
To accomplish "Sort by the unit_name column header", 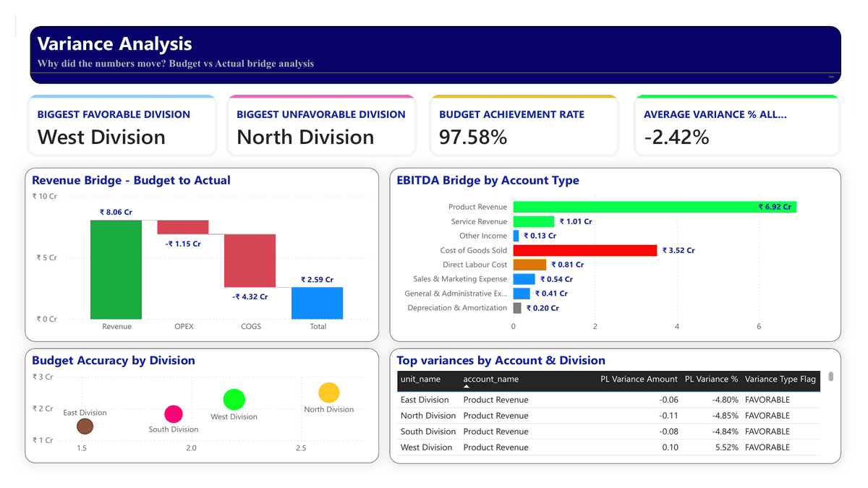I will [x=420, y=379].
